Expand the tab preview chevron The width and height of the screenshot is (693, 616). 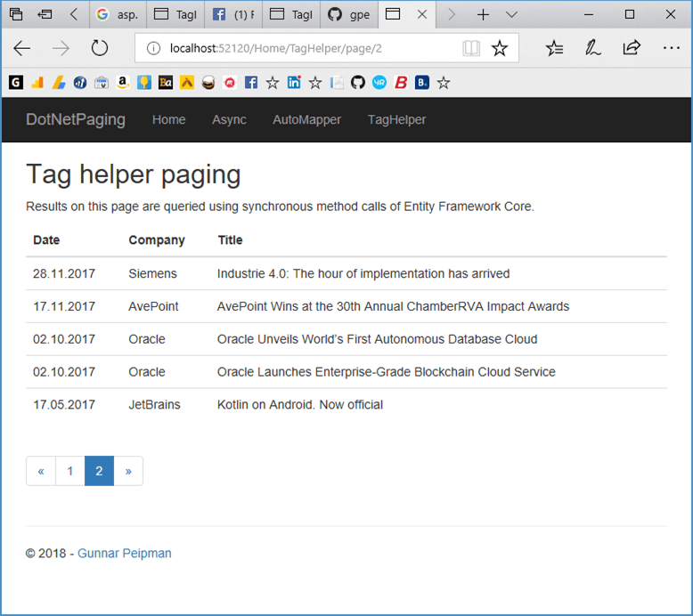pyautogui.click(x=511, y=14)
